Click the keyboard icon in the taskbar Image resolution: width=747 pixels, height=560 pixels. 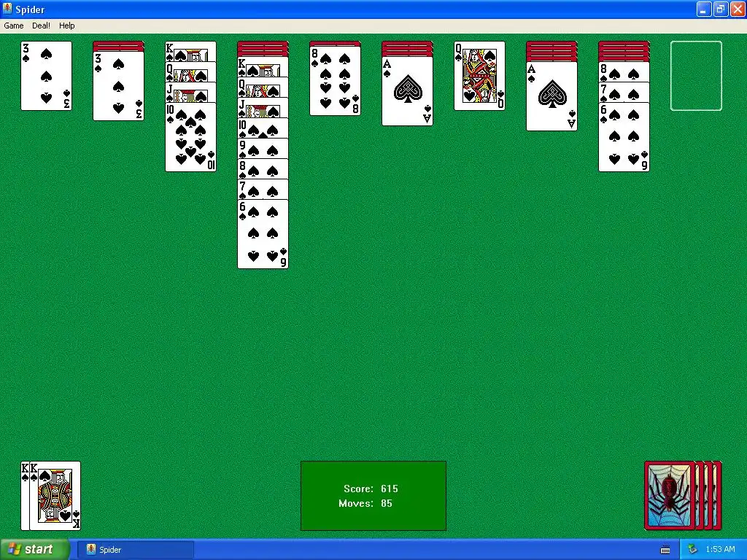pos(665,550)
